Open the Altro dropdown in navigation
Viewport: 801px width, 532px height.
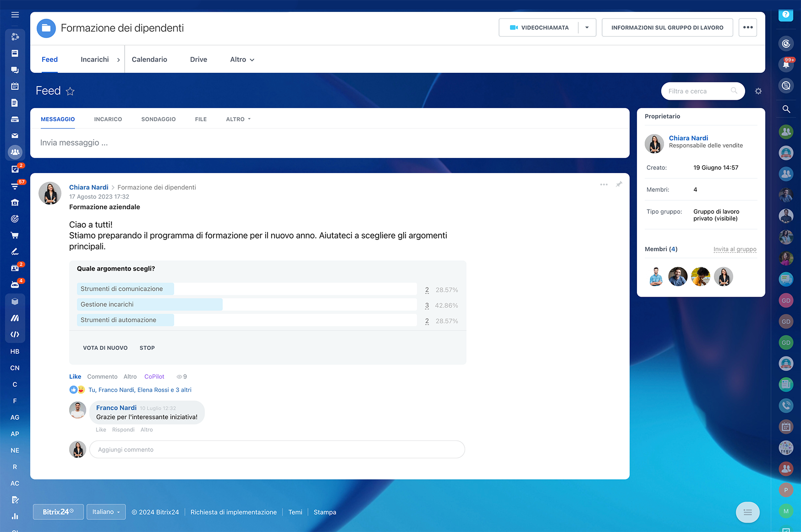coord(242,60)
